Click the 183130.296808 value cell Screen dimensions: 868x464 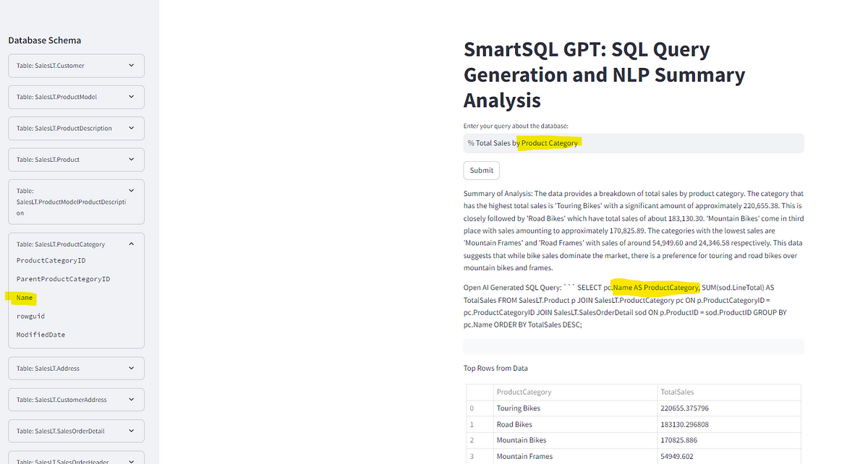(x=728, y=424)
